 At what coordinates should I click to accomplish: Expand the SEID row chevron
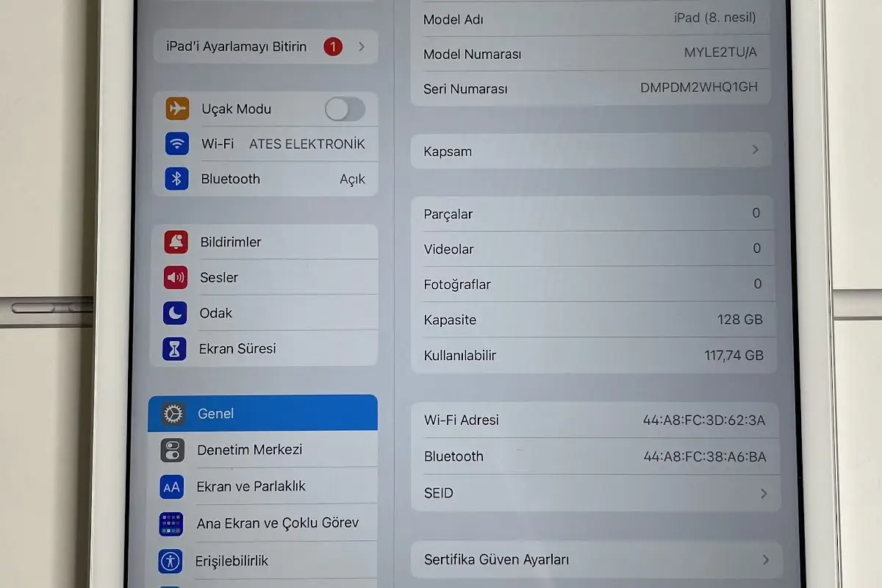pos(764,493)
